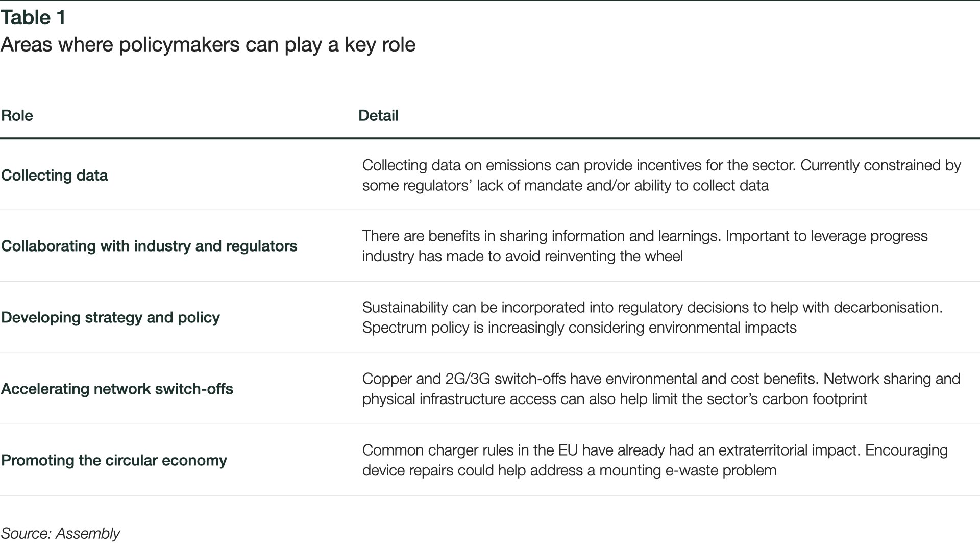
Task: Click the Copper and 2G/3G switch-offs text
Action: tap(661, 389)
